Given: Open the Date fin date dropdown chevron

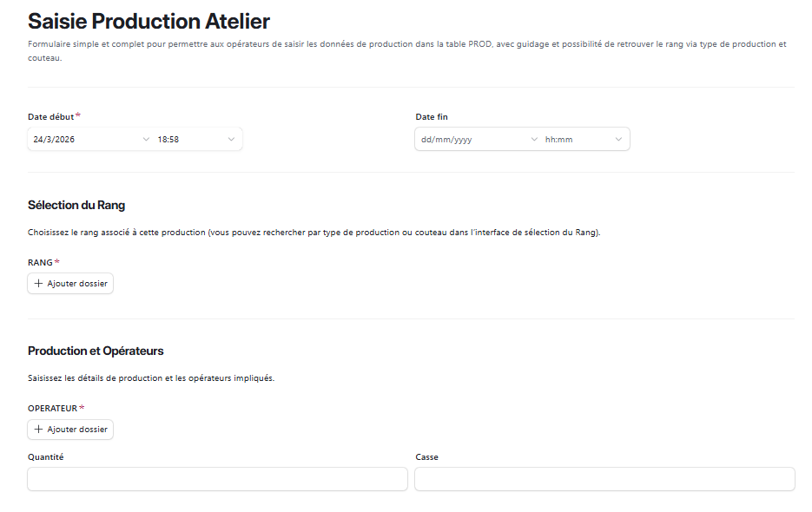Looking at the screenshot, I should (533, 139).
